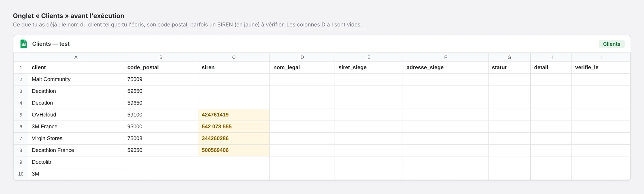Open the Clients sheet tab badge

[611, 44]
